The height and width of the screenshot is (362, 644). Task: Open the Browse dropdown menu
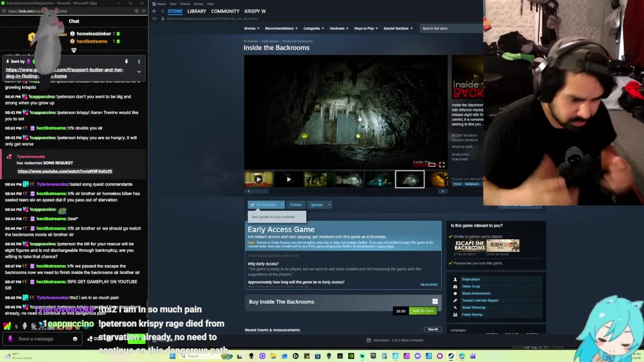pos(252,28)
